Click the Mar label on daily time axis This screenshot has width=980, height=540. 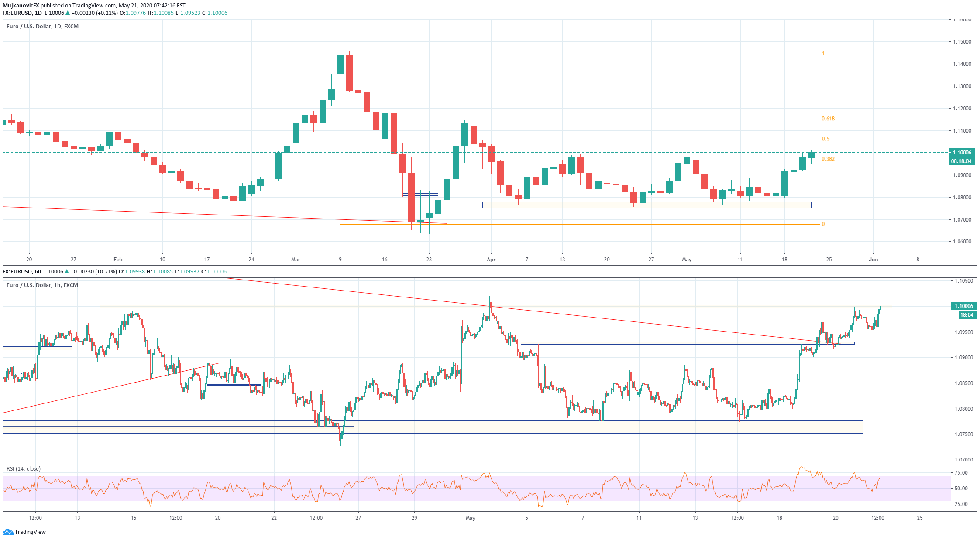click(296, 260)
